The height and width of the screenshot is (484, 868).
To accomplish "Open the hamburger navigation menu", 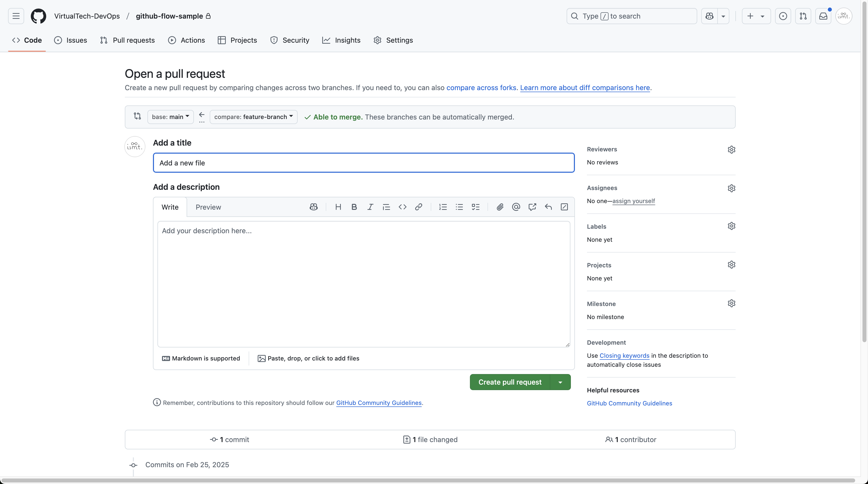I will 16,16.
